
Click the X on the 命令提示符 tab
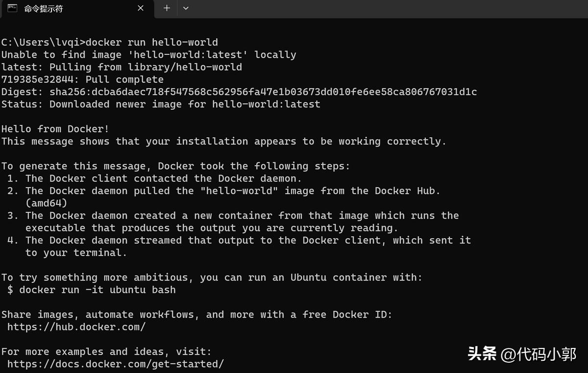pos(140,8)
